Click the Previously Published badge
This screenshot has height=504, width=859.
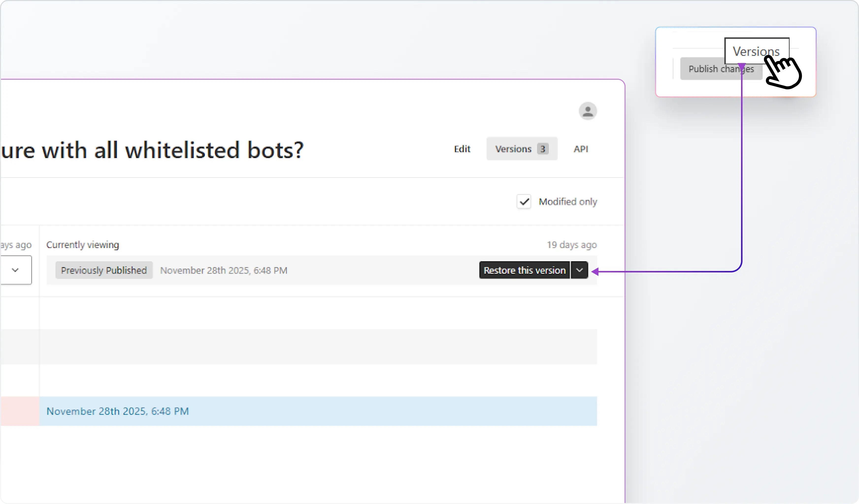click(104, 270)
